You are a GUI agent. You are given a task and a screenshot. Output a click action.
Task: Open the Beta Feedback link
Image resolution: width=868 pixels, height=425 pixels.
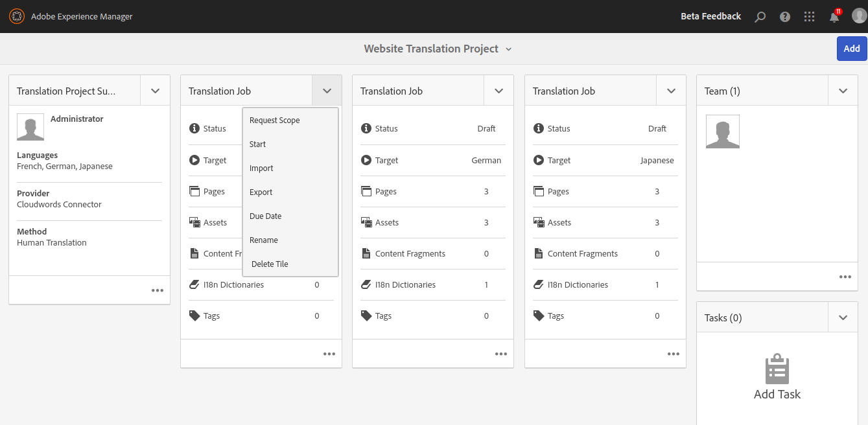coord(710,16)
